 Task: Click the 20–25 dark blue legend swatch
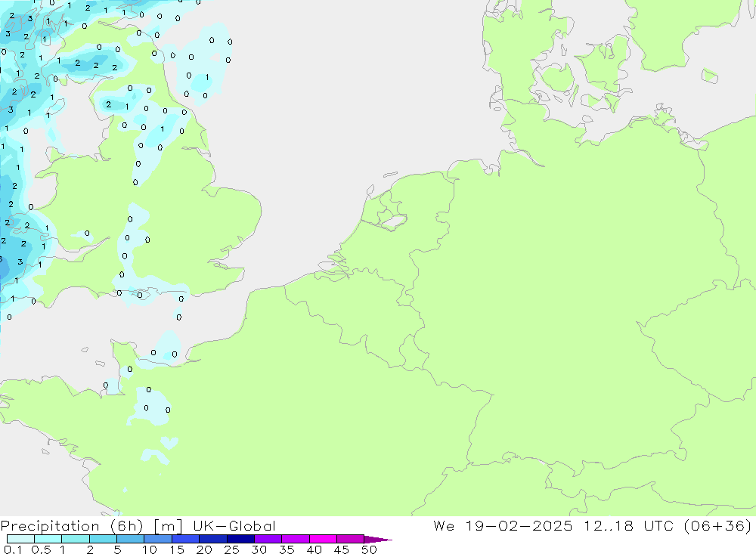213,539
